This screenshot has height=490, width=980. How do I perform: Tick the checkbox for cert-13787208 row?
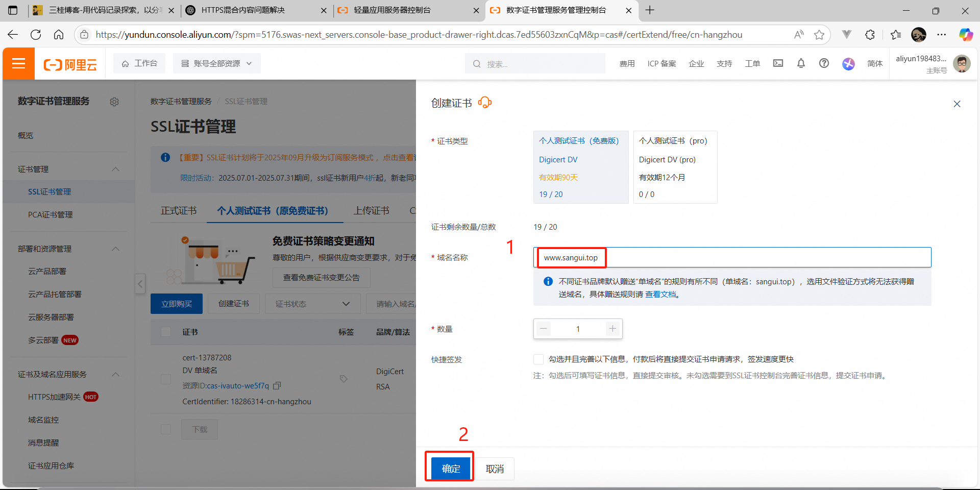point(166,379)
